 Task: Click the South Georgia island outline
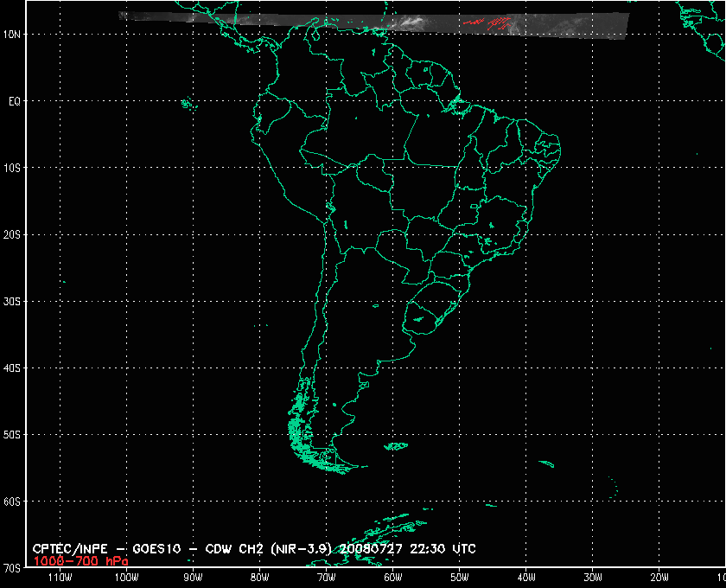(x=545, y=464)
